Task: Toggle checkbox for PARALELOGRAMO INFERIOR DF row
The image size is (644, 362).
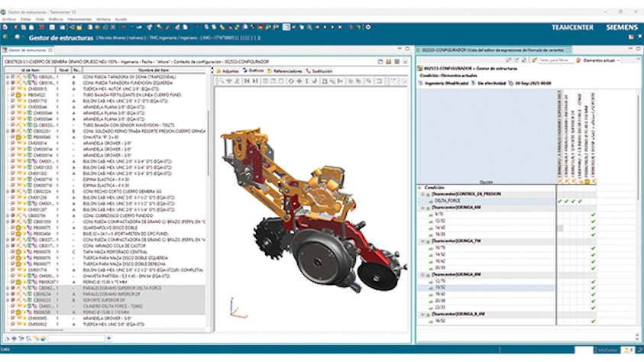Action: coord(13,294)
